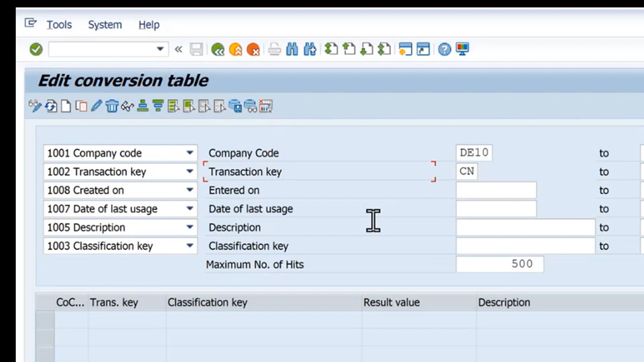Expand the '1008 Created on' dropdown
This screenshot has width=644, height=362.
(x=190, y=190)
